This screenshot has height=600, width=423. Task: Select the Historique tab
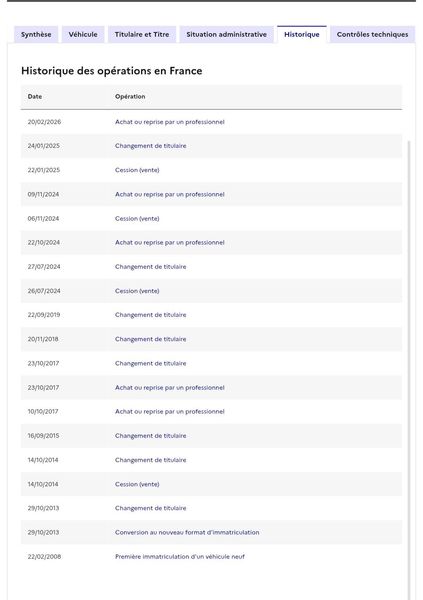[x=302, y=34]
